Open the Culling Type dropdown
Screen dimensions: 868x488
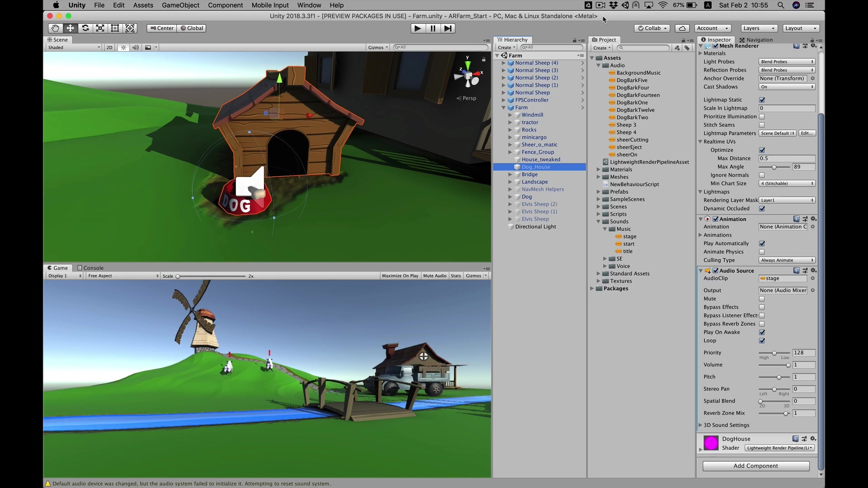(x=787, y=260)
